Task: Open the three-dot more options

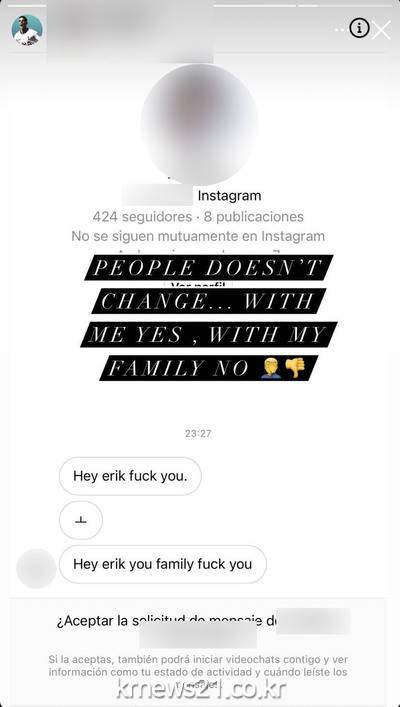Action: click(x=340, y=30)
